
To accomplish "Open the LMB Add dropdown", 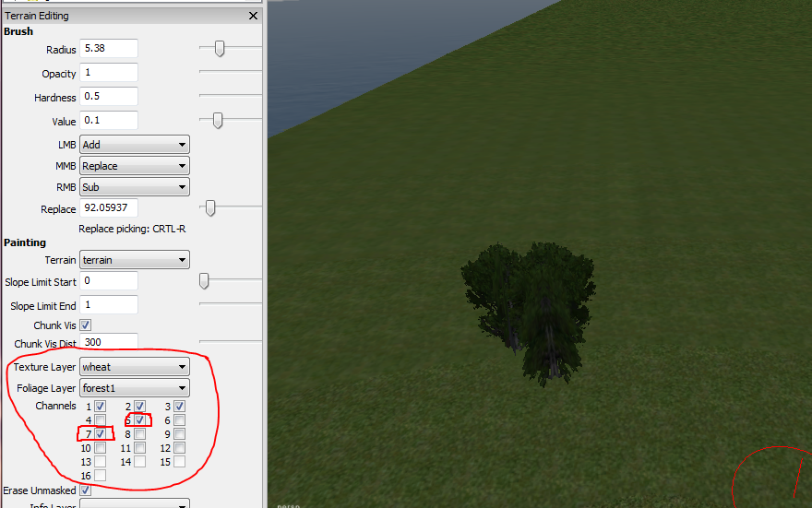I will [x=135, y=145].
